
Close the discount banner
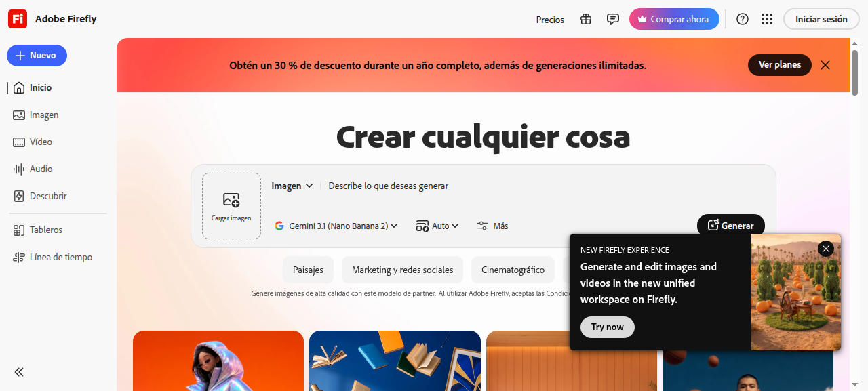(x=825, y=65)
